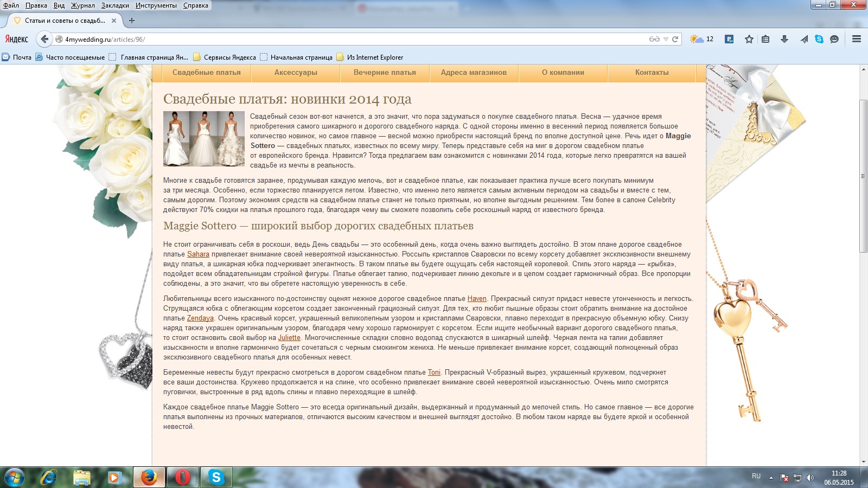Viewport: 868px width, 488px height.
Task: Open the Правка menu
Action: point(36,5)
